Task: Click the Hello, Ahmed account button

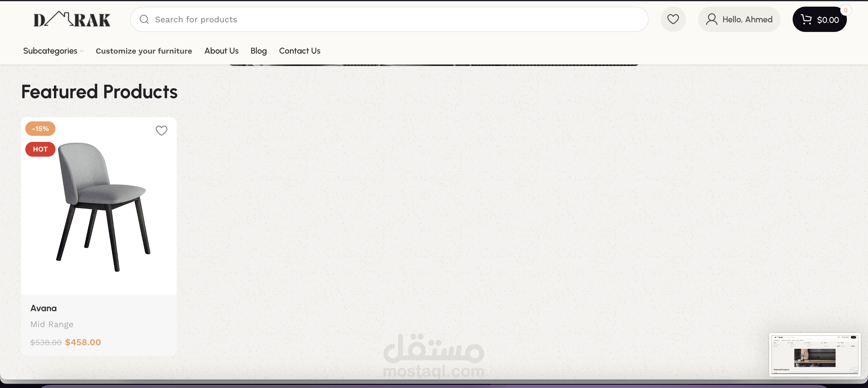Action: (x=747, y=20)
